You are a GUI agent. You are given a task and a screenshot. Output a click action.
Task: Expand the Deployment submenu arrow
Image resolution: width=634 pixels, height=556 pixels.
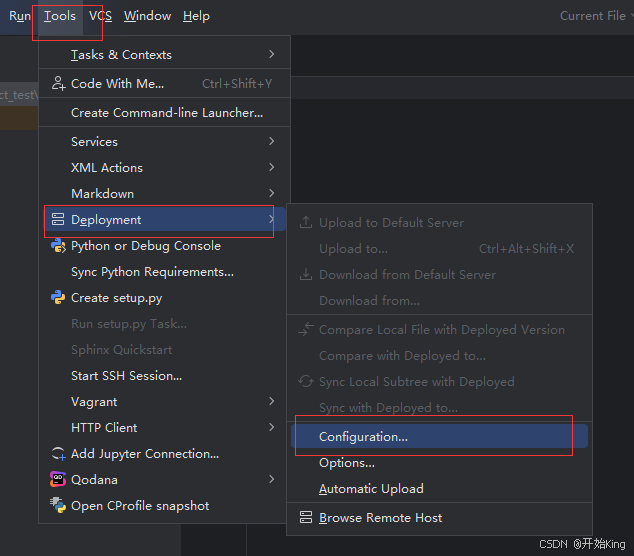(x=271, y=219)
